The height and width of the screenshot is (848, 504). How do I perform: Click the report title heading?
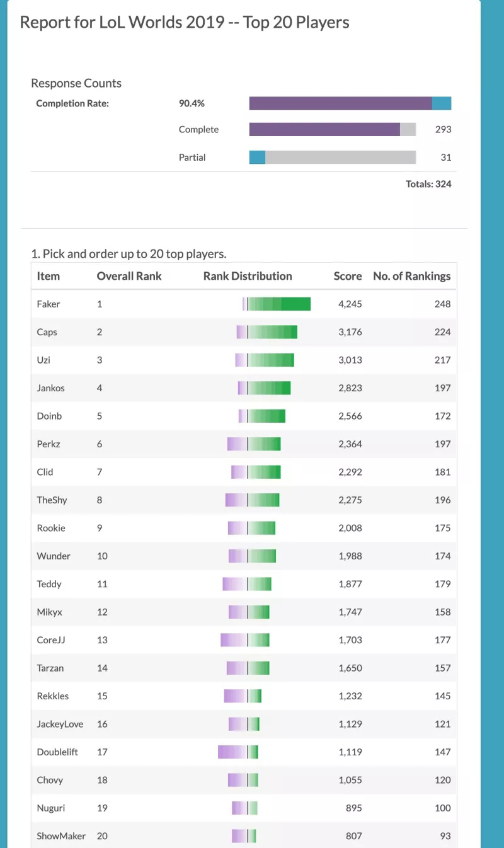tap(185, 23)
